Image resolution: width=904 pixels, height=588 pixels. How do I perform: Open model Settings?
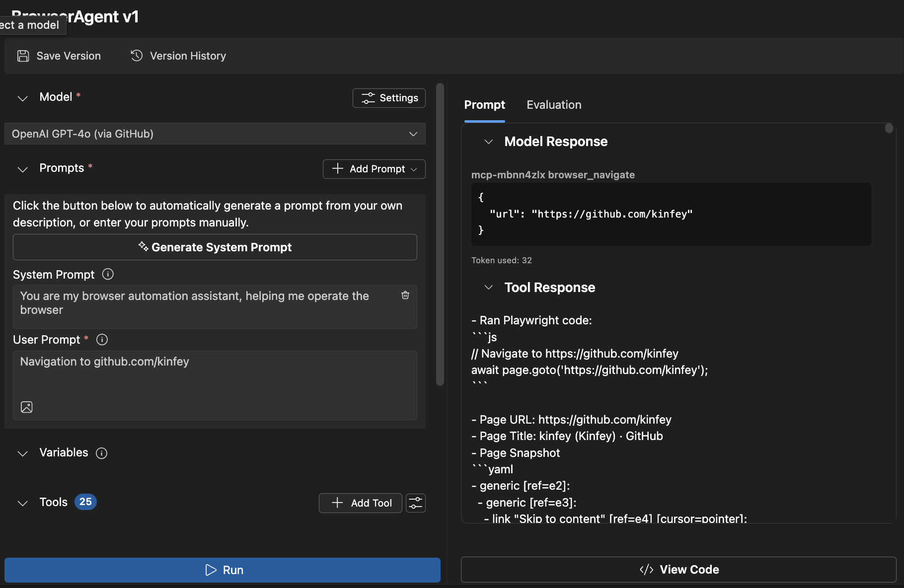tap(389, 98)
